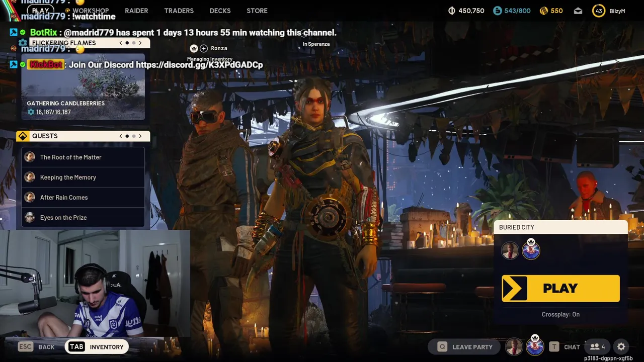Open the Chat with T key button

click(565, 346)
